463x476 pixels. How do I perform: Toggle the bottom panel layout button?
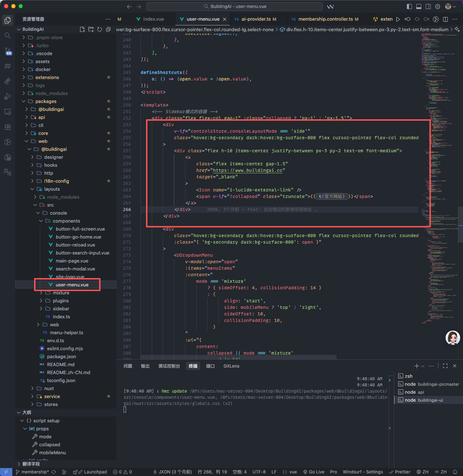point(419,7)
